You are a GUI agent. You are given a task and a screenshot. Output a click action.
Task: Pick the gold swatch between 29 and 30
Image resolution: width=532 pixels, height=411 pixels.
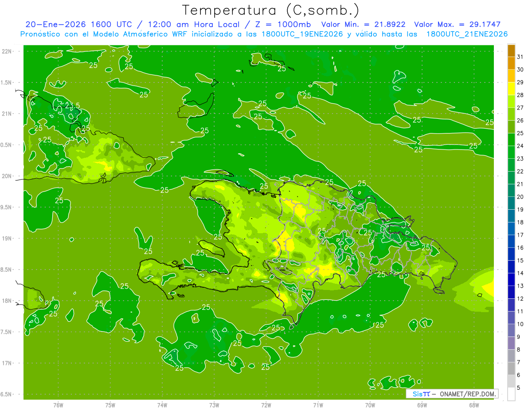pyautogui.click(x=511, y=76)
